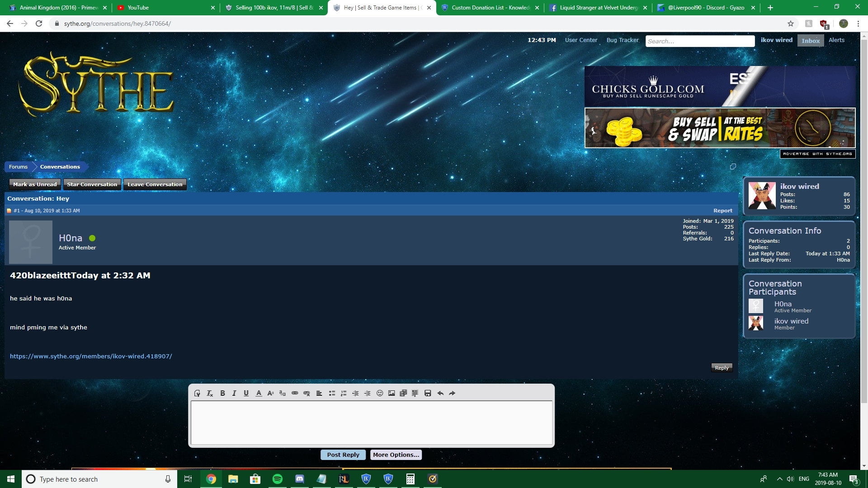The height and width of the screenshot is (488, 868).
Task: Click the insert image icon
Action: 392,393
